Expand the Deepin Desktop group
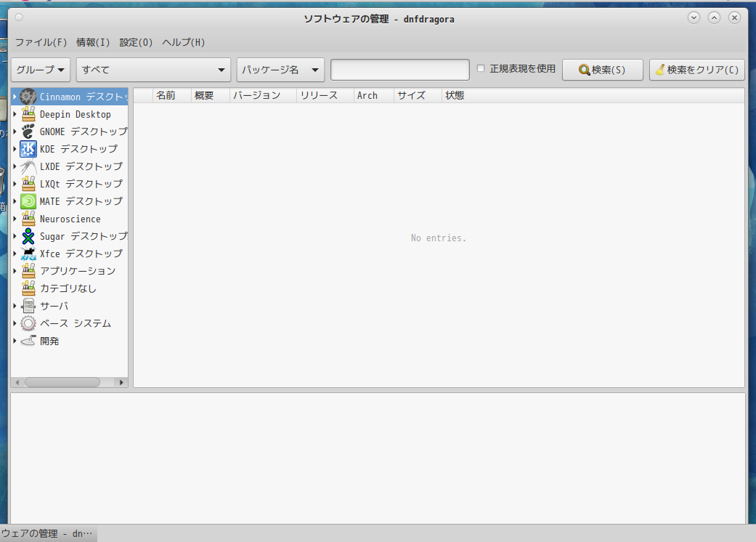 (15, 114)
